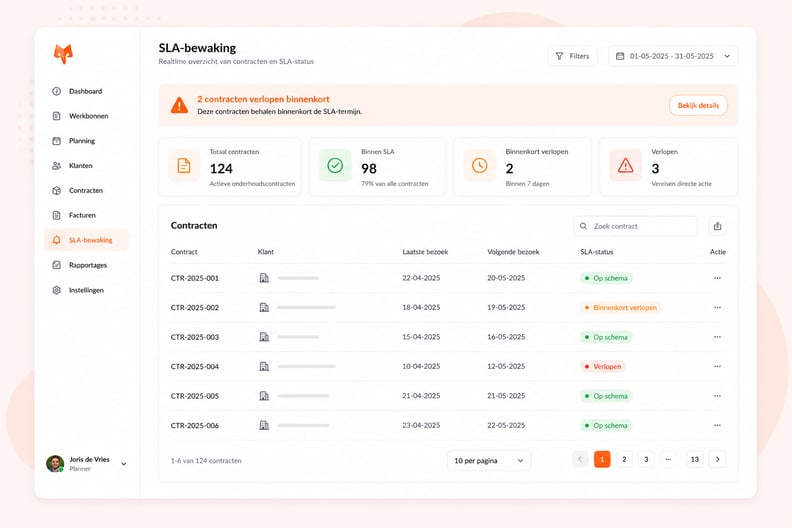Click the red warning icon in Verlopen card

tap(625, 165)
